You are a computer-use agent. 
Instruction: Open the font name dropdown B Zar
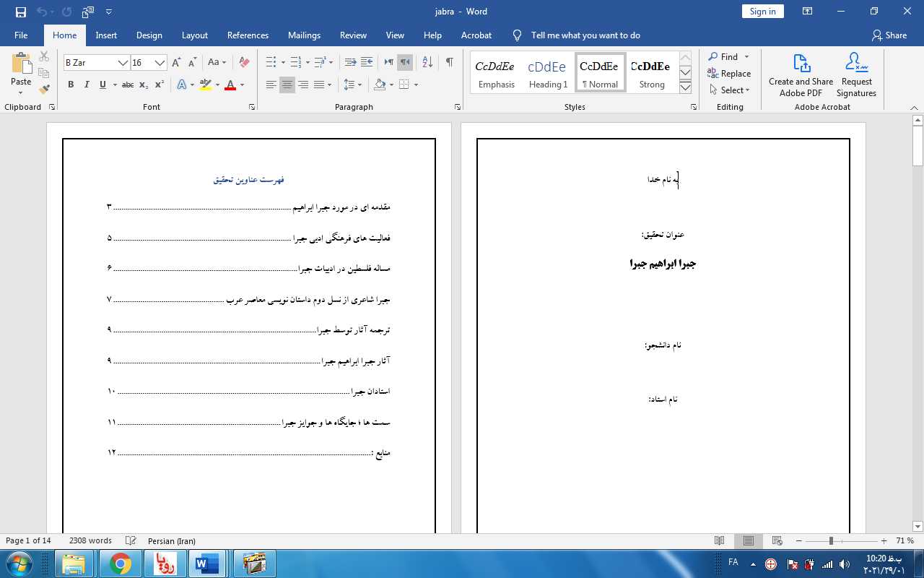pos(123,63)
